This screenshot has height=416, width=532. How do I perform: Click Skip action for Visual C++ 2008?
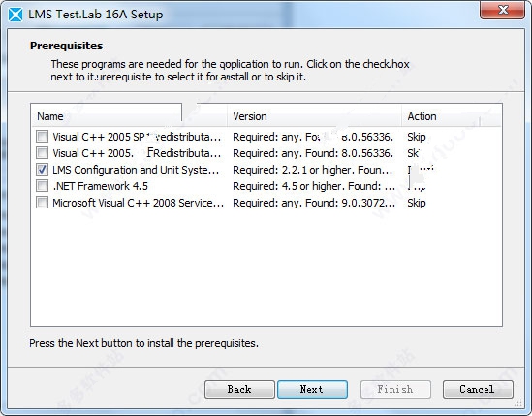tap(417, 203)
